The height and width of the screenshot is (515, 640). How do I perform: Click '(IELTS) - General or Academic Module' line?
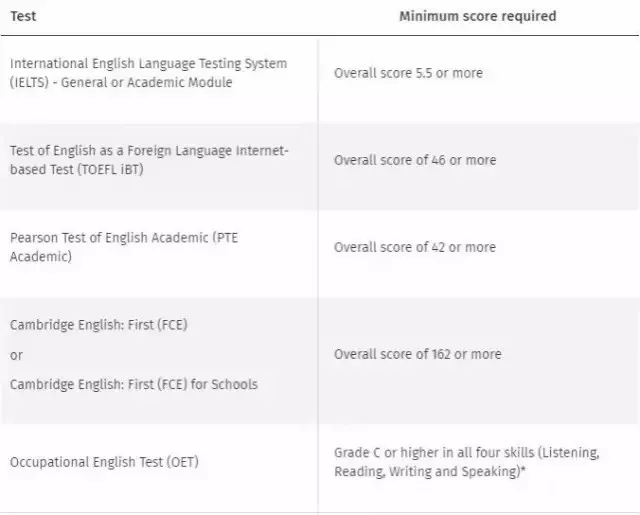(121, 82)
